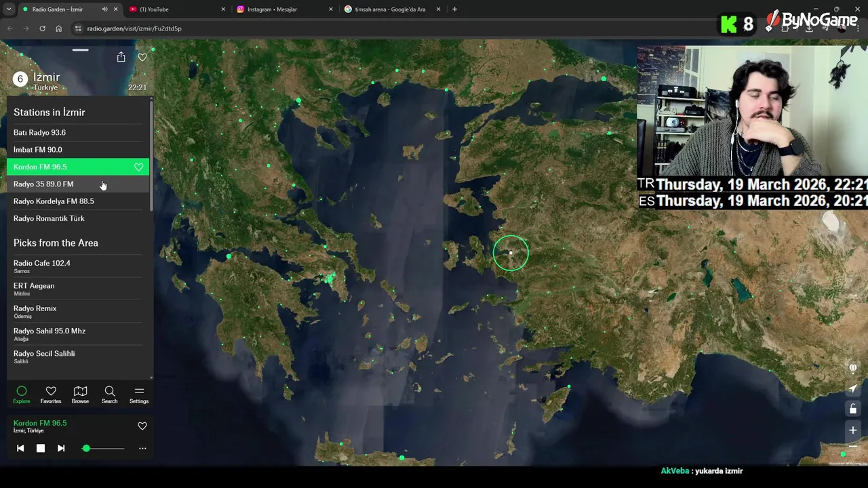Stop playback of Kordon FM
Image resolution: width=868 pixels, height=488 pixels.
(41, 448)
